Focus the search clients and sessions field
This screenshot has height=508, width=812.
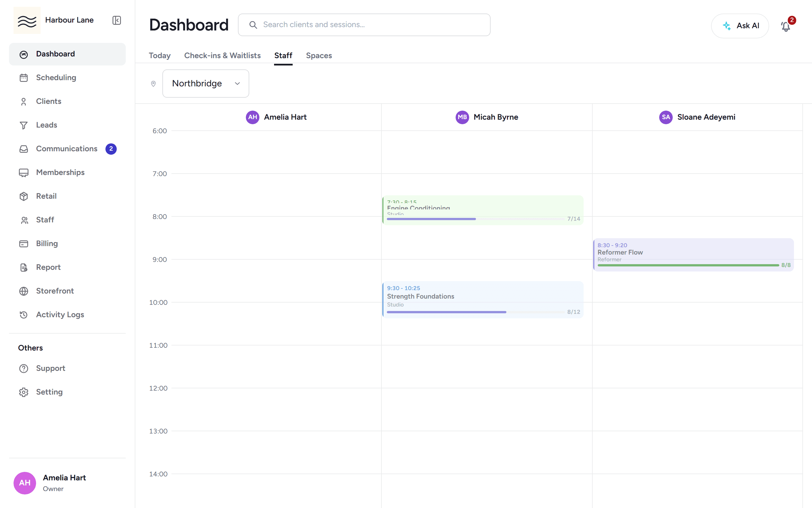pos(364,25)
